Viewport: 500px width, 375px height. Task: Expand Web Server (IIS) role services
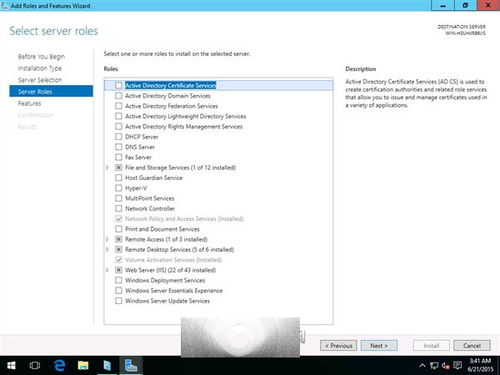coord(107,270)
